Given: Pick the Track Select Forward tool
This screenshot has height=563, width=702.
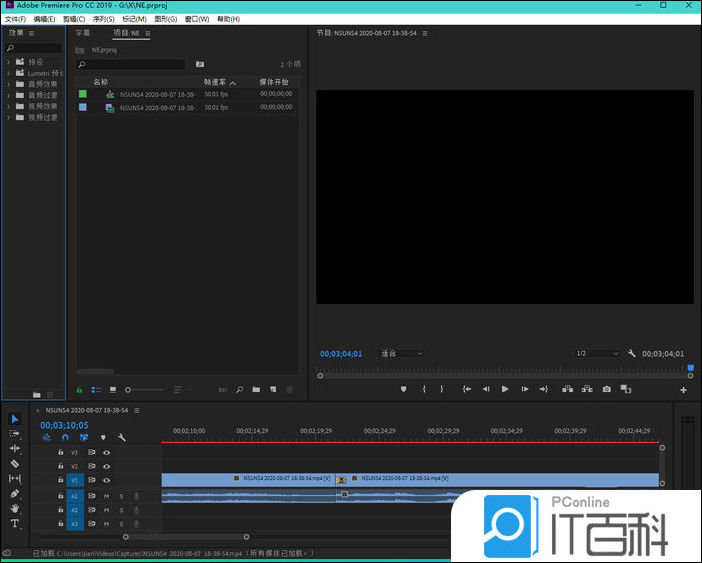Looking at the screenshot, I should pos(15,434).
